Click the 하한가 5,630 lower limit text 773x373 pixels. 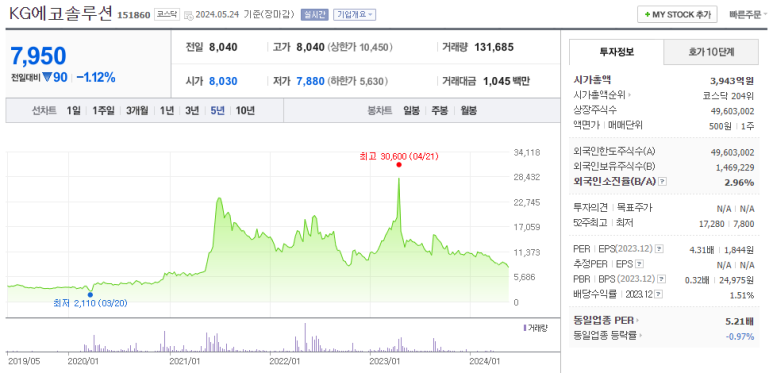coord(357,81)
